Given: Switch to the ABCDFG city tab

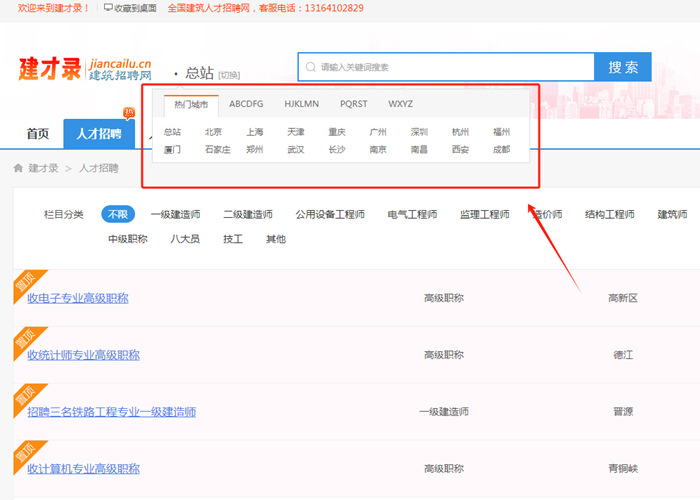Looking at the screenshot, I should pyautogui.click(x=246, y=104).
